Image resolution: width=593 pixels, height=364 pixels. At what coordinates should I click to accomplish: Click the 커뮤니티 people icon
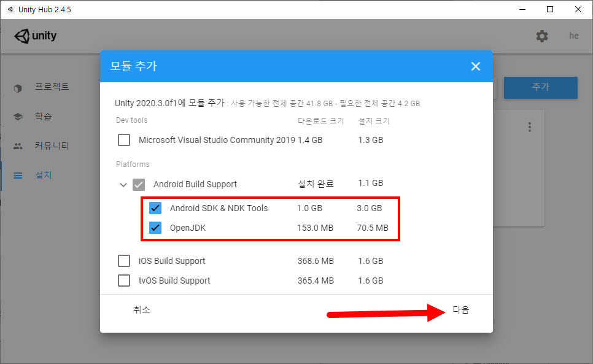point(18,146)
